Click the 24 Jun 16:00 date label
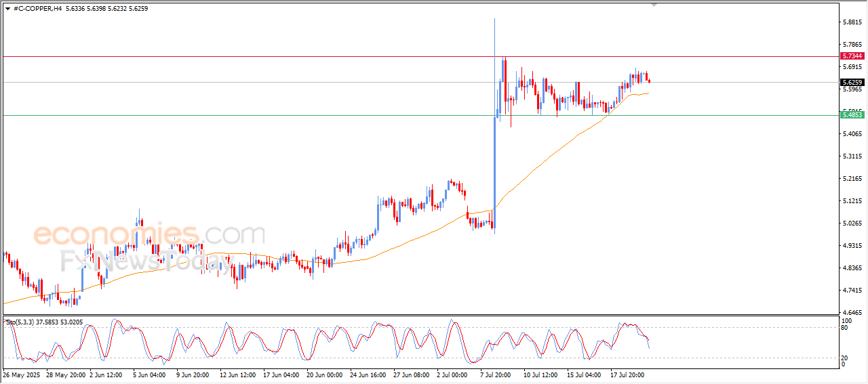 coord(368,374)
